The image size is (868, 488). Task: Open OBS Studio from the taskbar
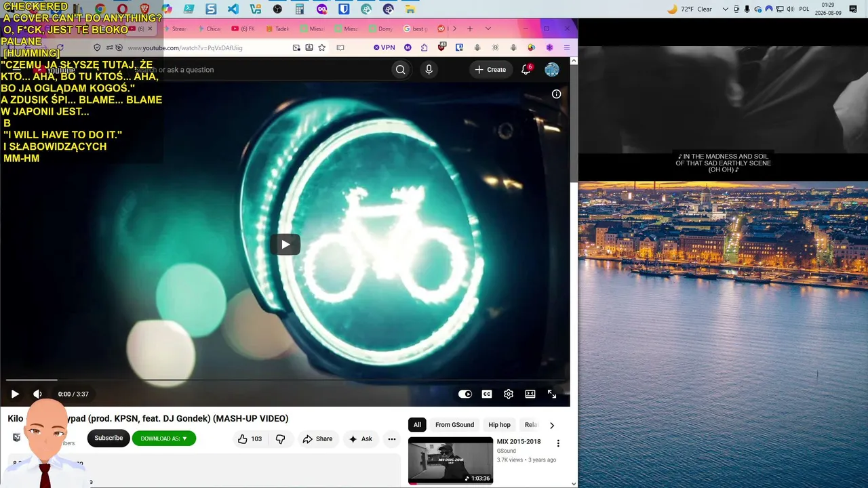click(277, 9)
